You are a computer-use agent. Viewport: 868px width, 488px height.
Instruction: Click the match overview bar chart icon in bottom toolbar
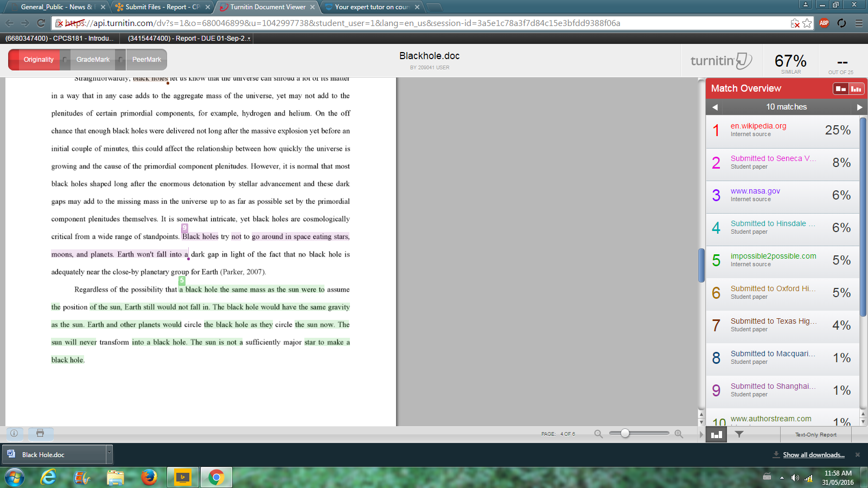(x=716, y=434)
